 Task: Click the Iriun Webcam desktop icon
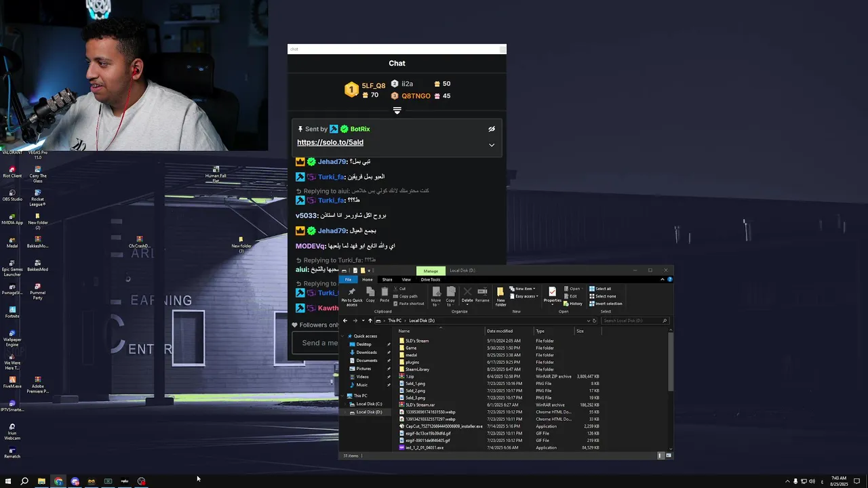[12, 431]
